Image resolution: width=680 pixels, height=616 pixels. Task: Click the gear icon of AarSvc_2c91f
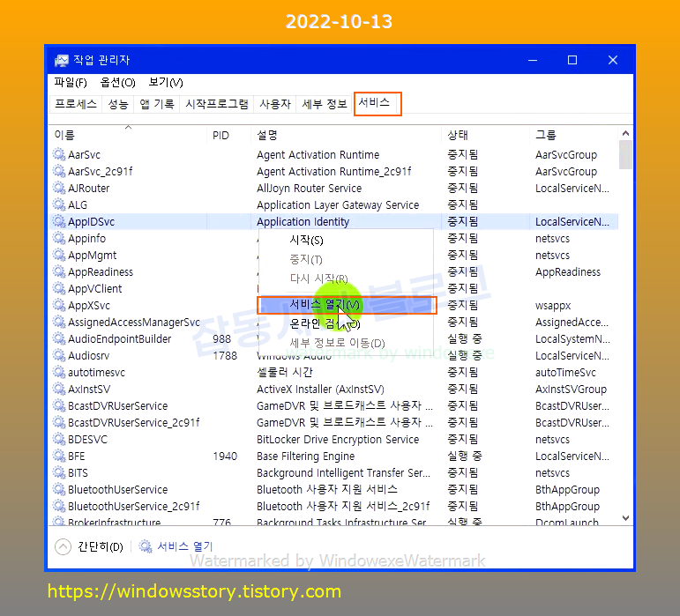pos(59,171)
